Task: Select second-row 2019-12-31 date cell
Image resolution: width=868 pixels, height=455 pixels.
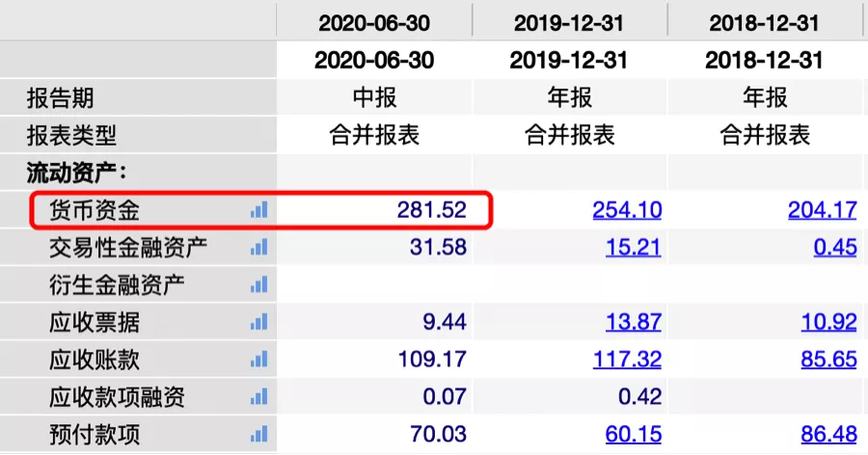Action: tap(569, 60)
